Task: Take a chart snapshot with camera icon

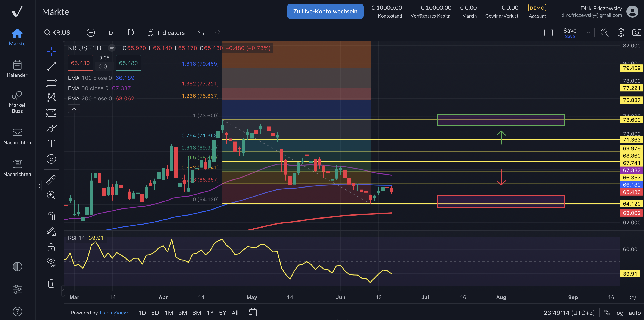Action: (637, 32)
